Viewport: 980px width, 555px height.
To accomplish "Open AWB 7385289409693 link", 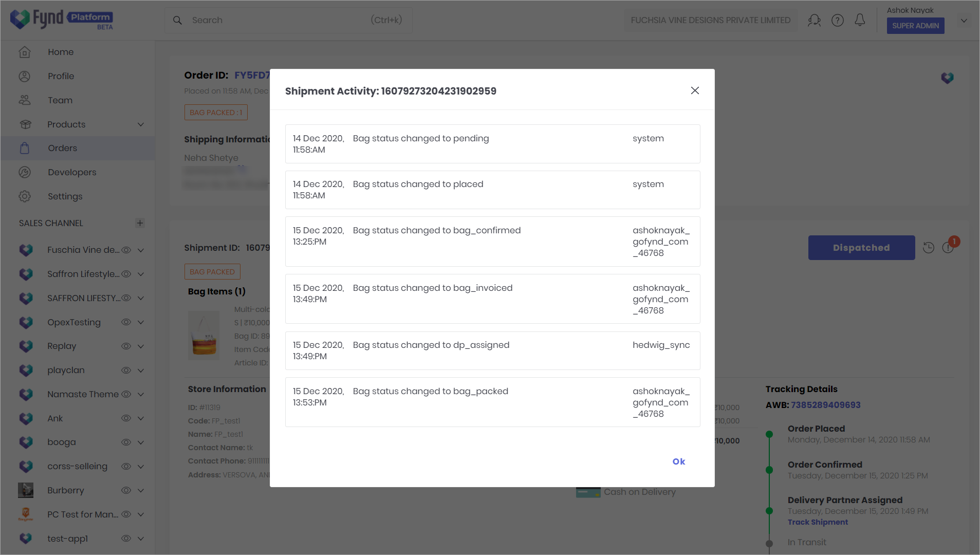I will tap(825, 405).
